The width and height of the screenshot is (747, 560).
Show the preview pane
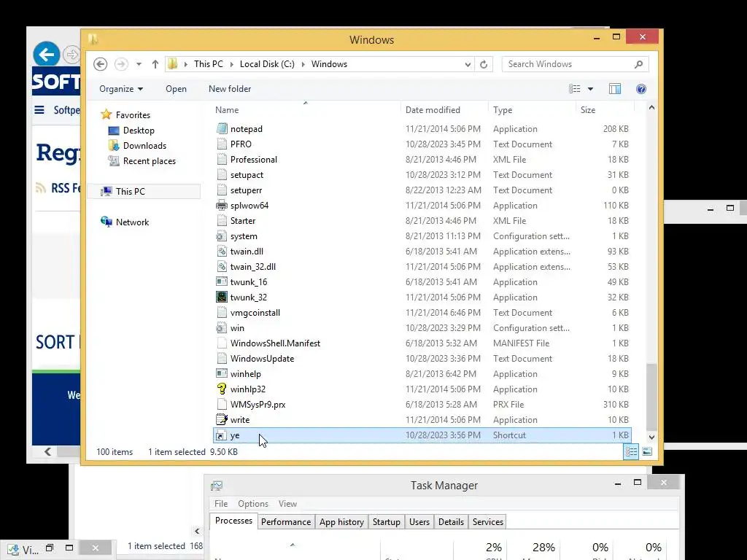(x=614, y=89)
